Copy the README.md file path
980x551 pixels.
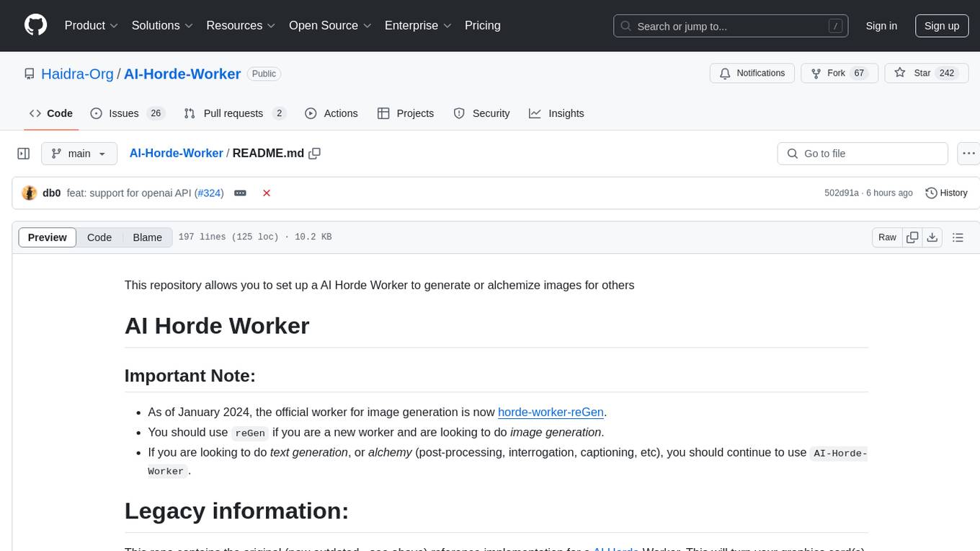pyautogui.click(x=314, y=154)
